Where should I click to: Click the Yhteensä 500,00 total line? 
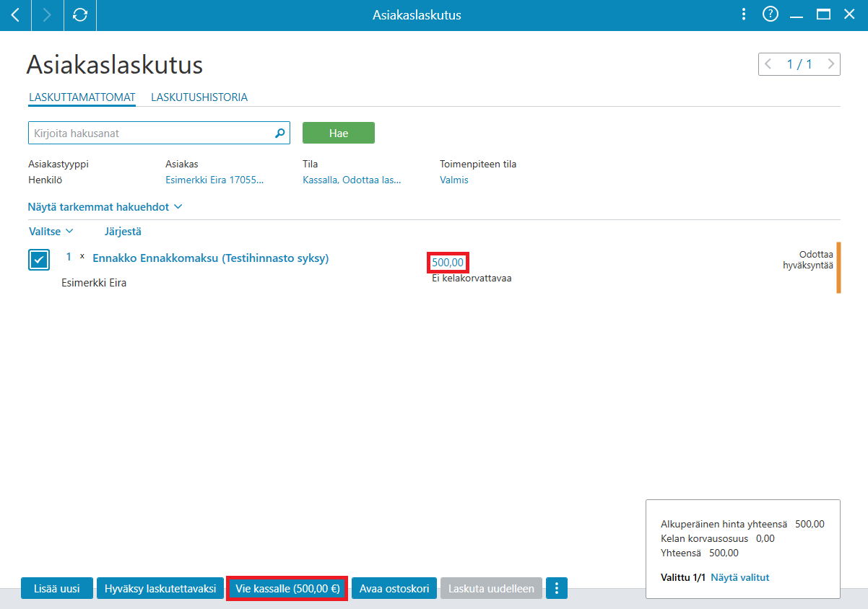(x=700, y=553)
